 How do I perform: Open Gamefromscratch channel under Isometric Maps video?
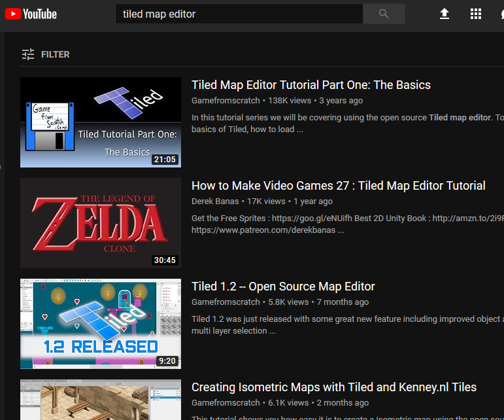226,402
